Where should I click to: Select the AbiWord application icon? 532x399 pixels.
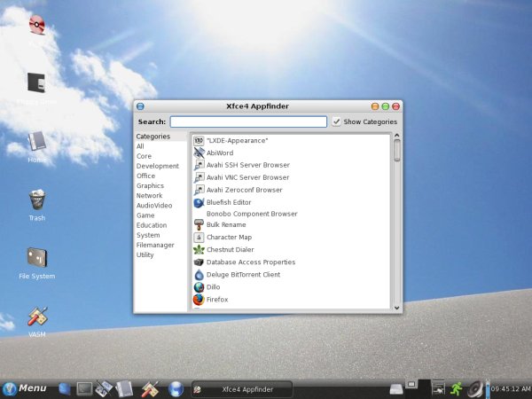[x=199, y=153]
